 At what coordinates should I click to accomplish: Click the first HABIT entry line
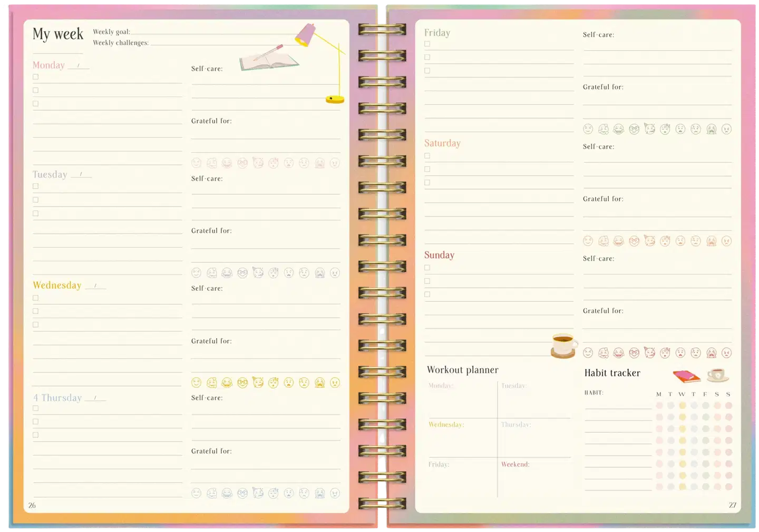(x=618, y=406)
